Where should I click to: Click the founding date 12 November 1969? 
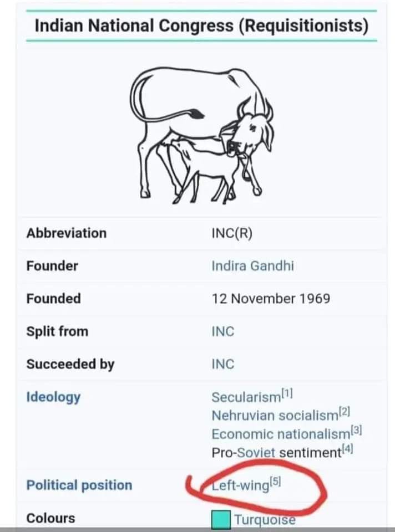271,299
